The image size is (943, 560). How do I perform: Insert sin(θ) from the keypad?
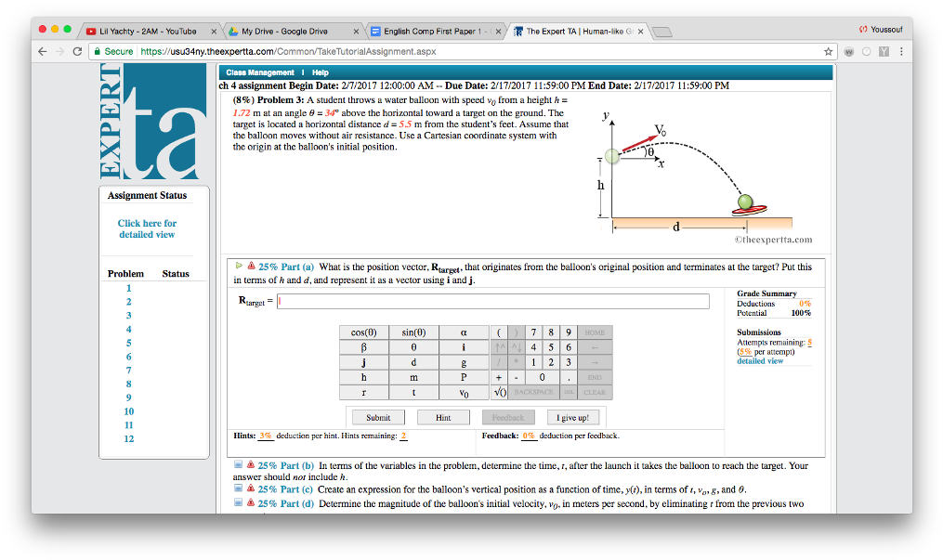413,332
